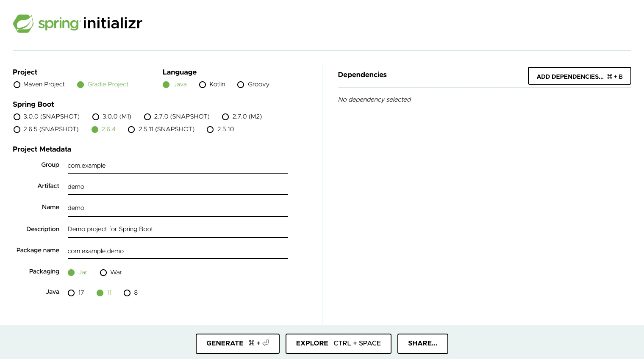Choose Groovy as the language

point(253,84)
